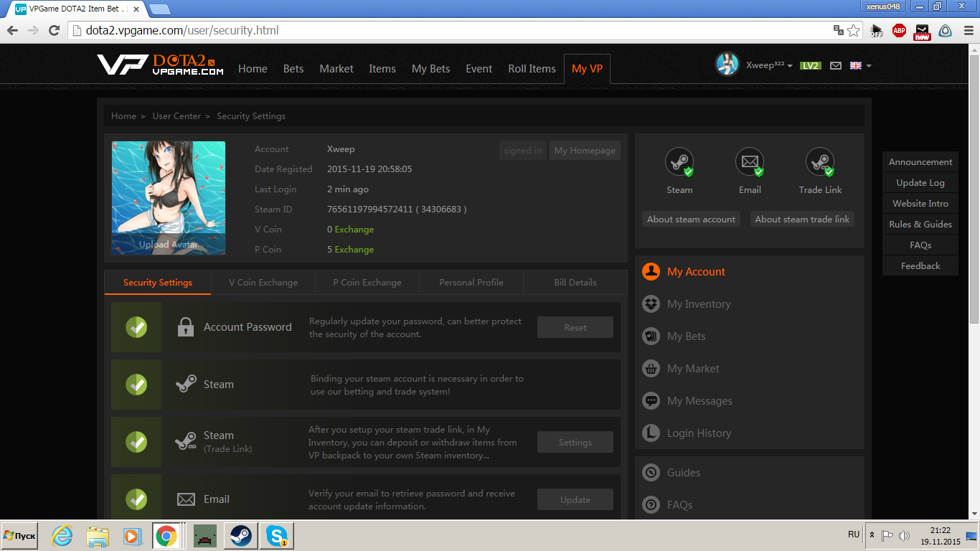Screen dimensions: 980x551
Task: Select the My VP navigation item
Action: pos(587,69)
